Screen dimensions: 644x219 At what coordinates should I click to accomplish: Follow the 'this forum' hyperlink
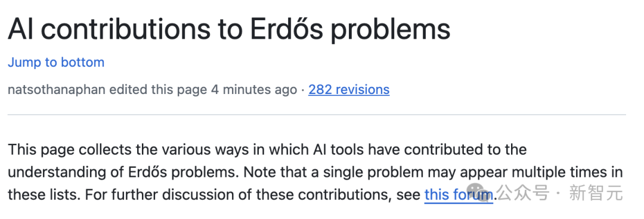pyautogui.click(x=459, y=195)
